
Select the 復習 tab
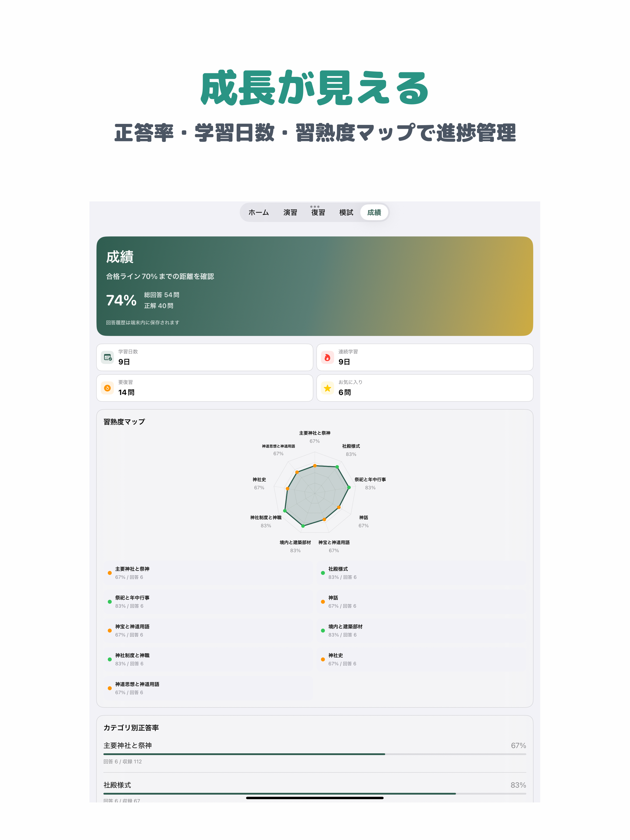point(318,212)
